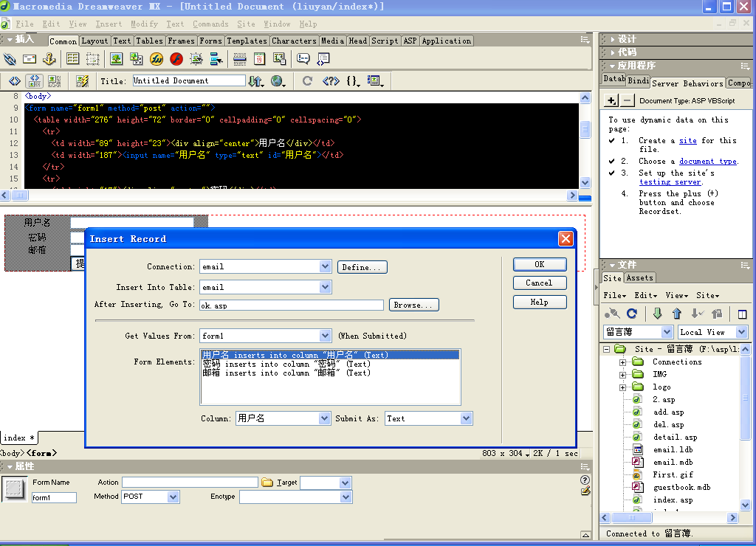756x546 pixels.
Task: Expand the Connections folder in site tree
Action: [622, 362]
